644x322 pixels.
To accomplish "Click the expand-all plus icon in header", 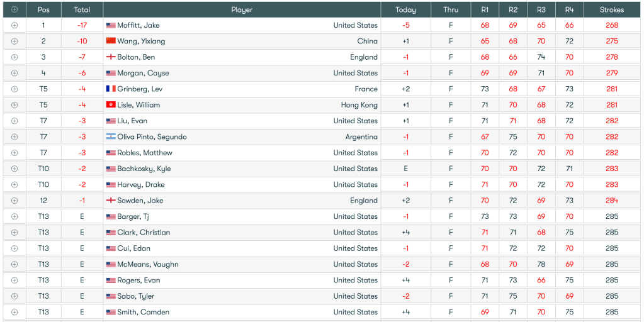I will [x=14, y=9].
